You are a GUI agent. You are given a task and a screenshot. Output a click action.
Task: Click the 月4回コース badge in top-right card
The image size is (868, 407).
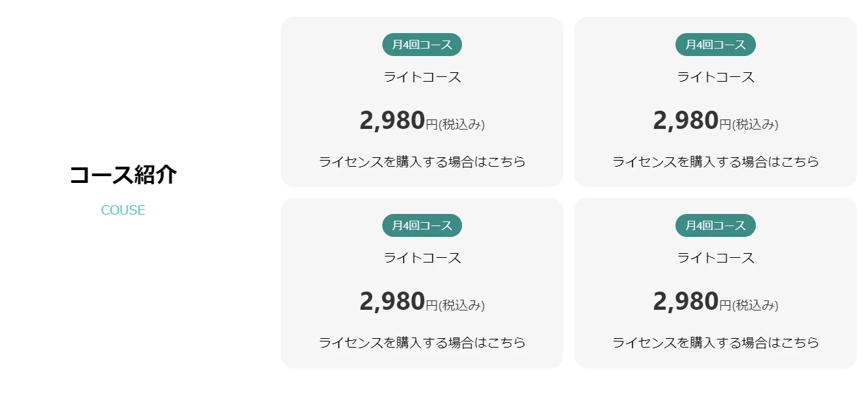[715, 45]
